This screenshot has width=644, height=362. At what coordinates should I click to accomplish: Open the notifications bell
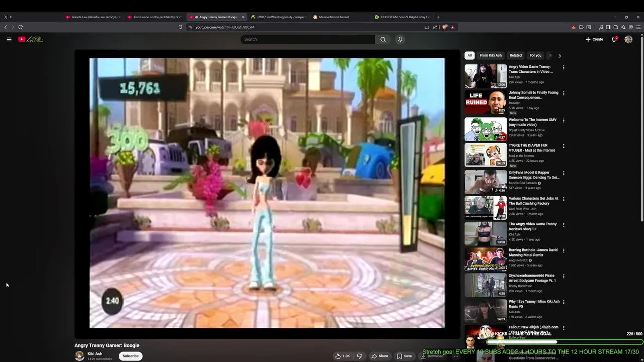tap(614, 39)
